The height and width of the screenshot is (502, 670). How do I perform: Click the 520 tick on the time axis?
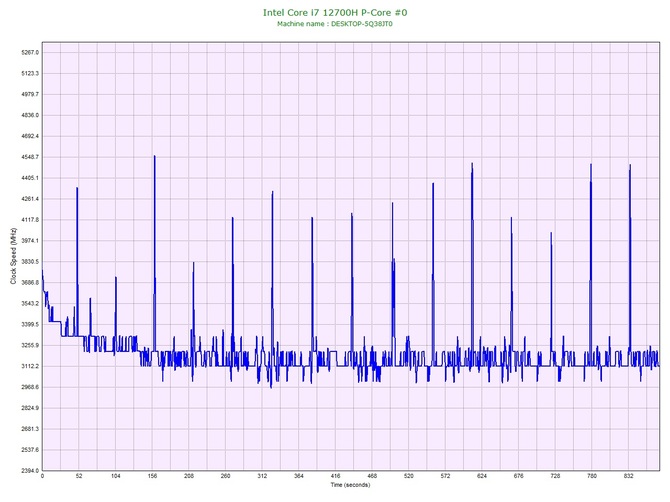[409, 476]
